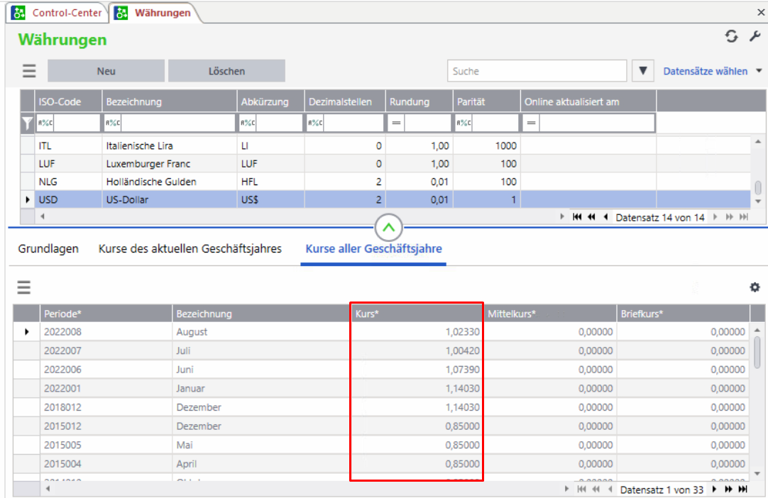This screenshot has width=768, height=498.
Task: Open the filter dropdown next to search box
Action: point(643,71)
